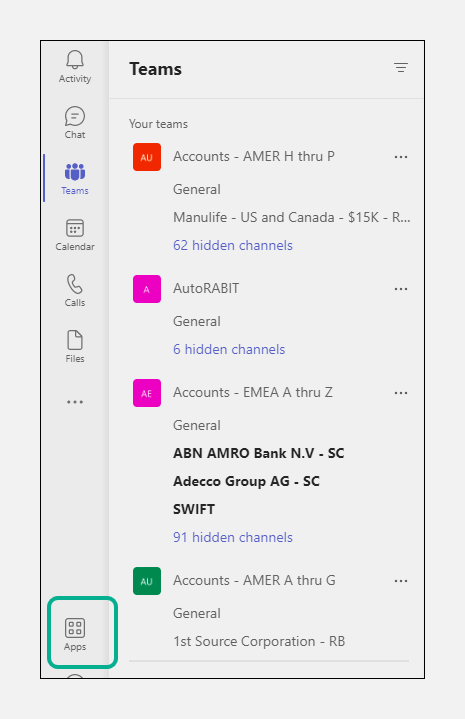Screen dimensions: 465x719
Task: Open more options for Accounts - EMEA A thru Z
Action: [x=401, y=393]
